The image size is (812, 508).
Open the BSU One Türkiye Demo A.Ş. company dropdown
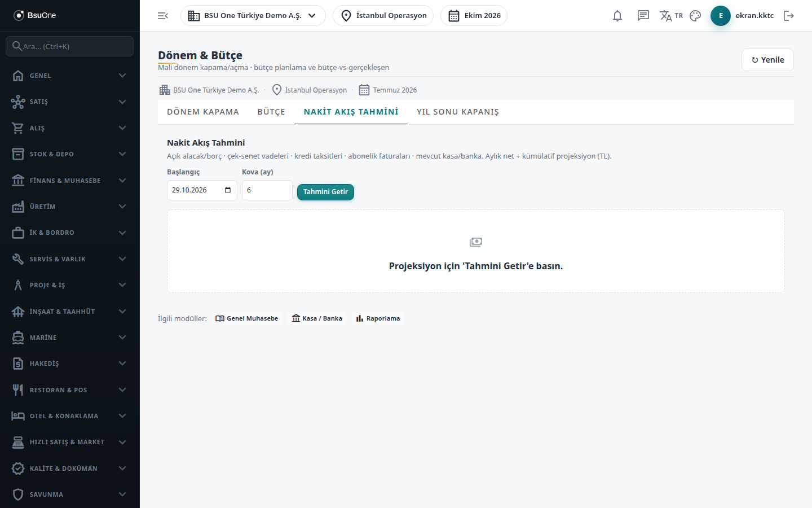coord(253,16)
